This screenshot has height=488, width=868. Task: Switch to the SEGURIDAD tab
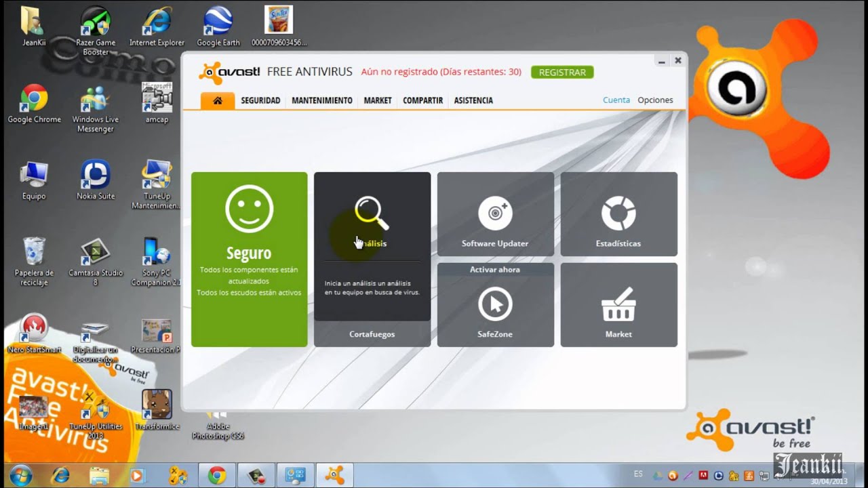(x=260, y=100)
